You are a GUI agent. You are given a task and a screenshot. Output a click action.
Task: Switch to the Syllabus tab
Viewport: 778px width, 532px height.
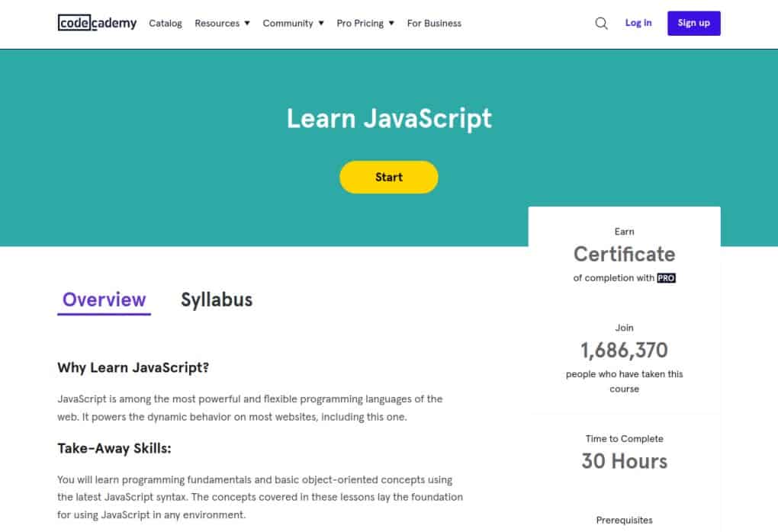click(x=217, y=300)
